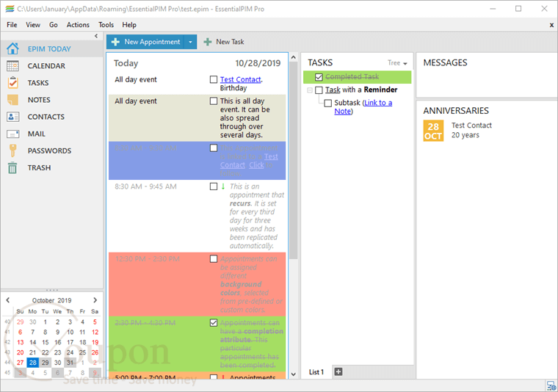Click the New Appointment button

click(145, 42)
